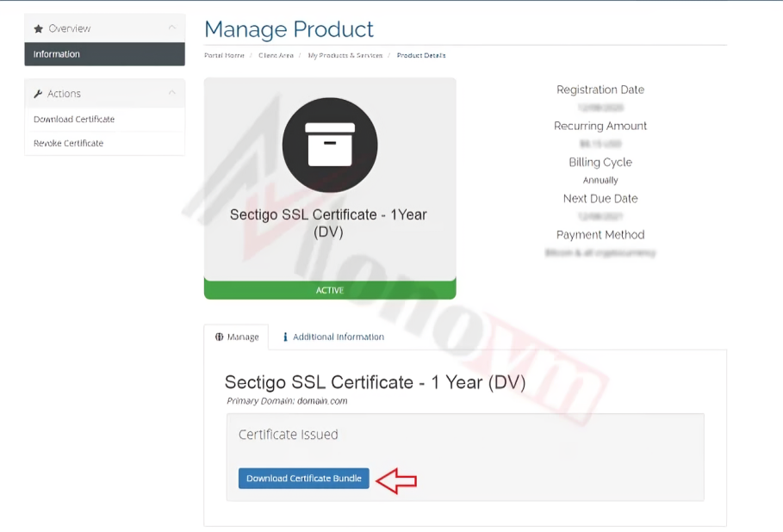Click the archive box product icon
Image resolution: width=783 pixels, height=532 pixels.
click(x=330, y=145)
